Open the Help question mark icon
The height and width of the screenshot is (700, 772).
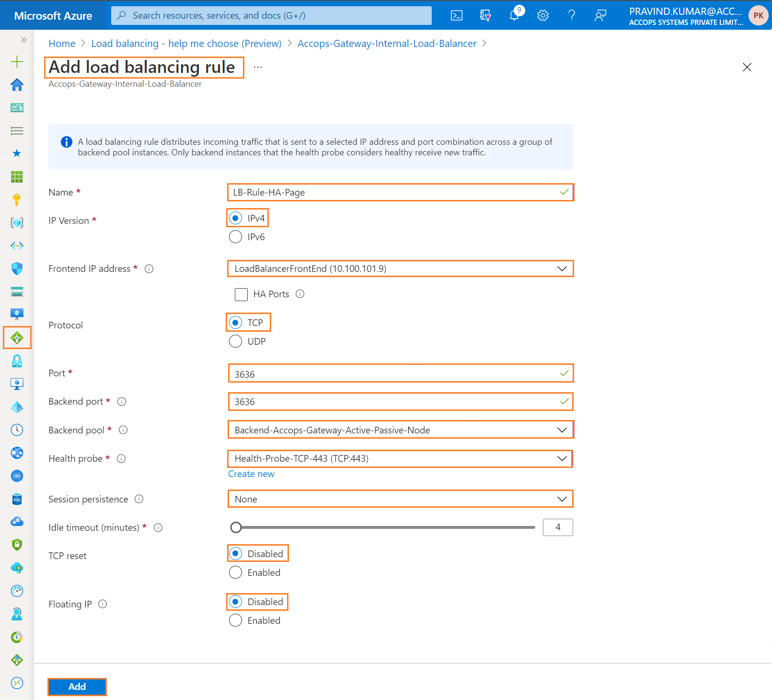pos(572,15)
